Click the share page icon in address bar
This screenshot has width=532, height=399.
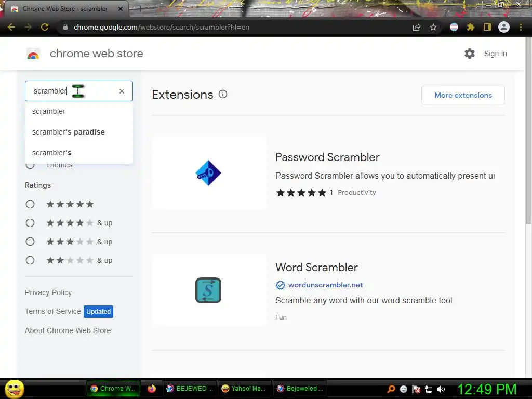(417, 27)
